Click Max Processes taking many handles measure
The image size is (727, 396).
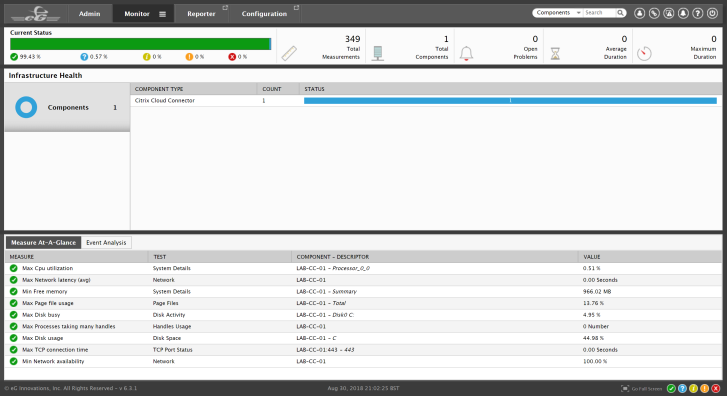click(69, 326)
